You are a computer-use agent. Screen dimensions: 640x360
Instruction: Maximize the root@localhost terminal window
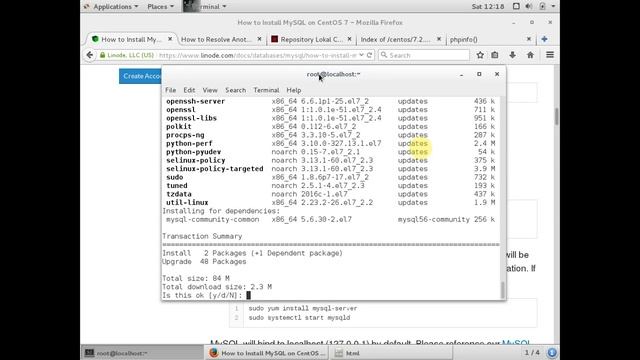pyautogui.click(x=479, y=74)
